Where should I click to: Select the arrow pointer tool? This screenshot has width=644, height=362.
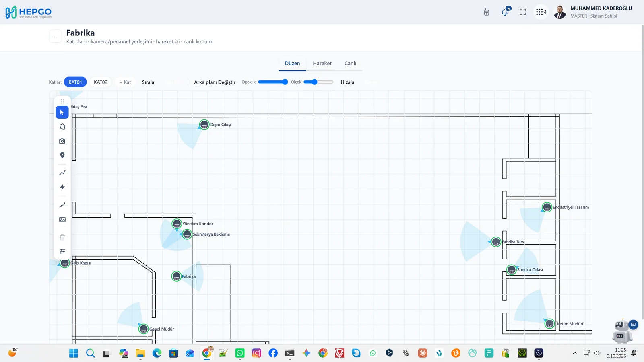click(62, 113)
